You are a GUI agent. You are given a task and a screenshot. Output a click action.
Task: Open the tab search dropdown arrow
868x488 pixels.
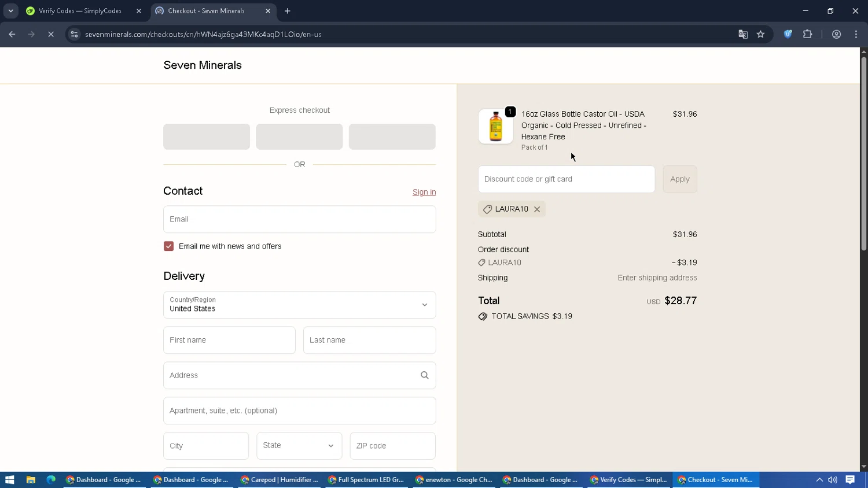coord(10,11)
